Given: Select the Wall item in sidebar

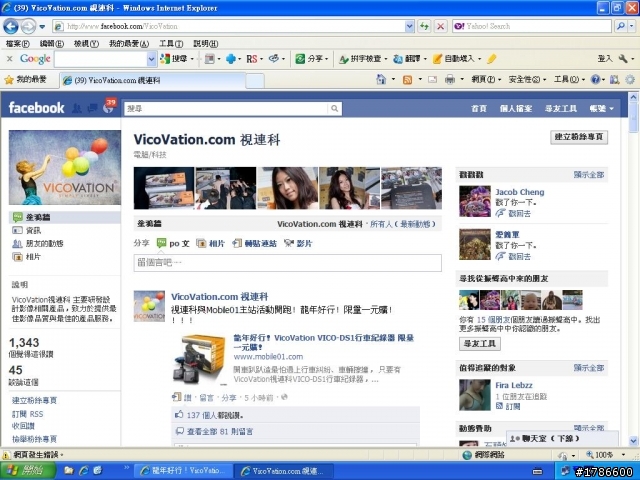Looking at the screenshot, I should [64, 217].
